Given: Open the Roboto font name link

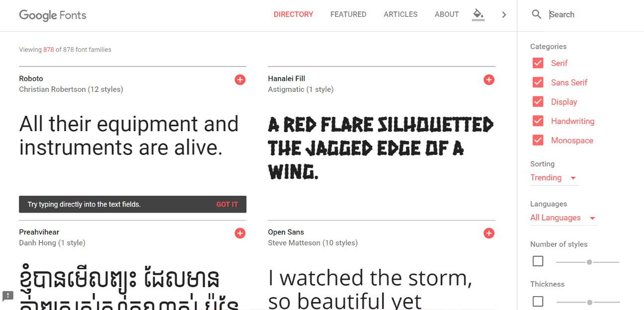Looking at the screenshot, I should tap(31, 78).
